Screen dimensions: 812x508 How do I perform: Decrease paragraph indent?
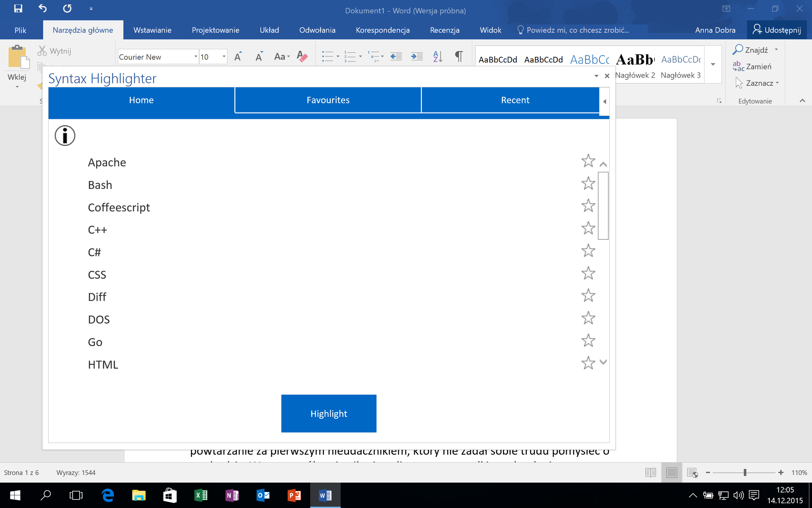coord(396,56)
